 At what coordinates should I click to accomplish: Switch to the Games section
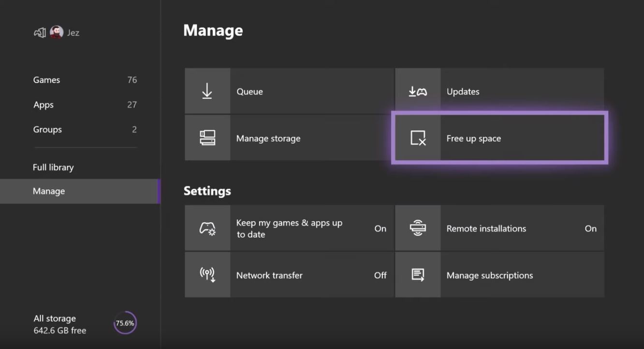click(46, 80)
